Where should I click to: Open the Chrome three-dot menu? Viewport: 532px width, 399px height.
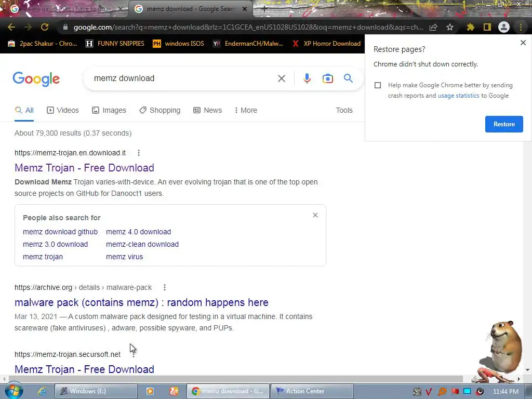[521, 27]
